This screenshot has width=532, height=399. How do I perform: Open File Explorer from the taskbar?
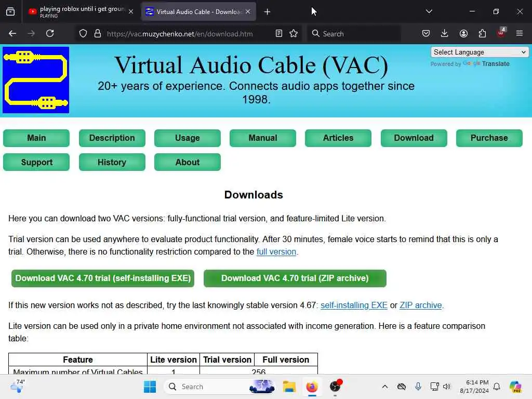(x=289, y=387)
